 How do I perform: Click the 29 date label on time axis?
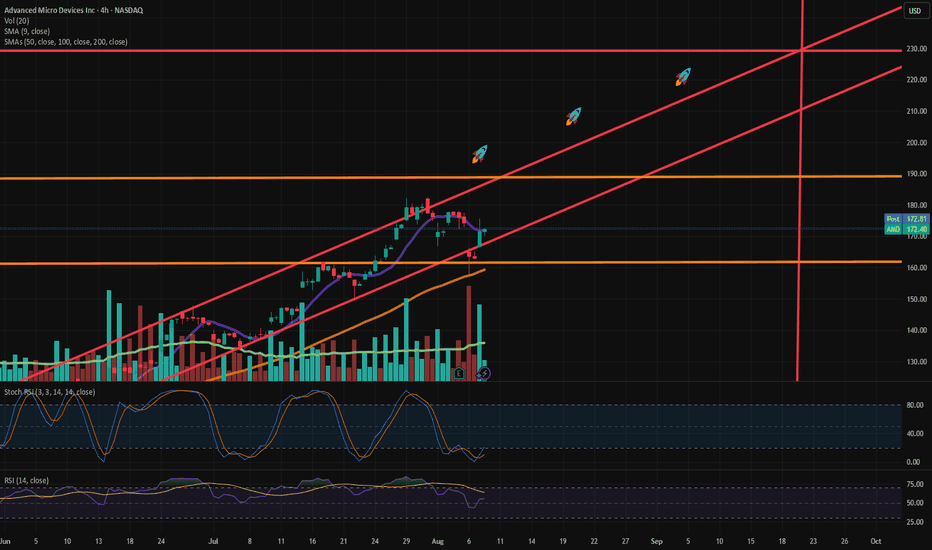406,542
